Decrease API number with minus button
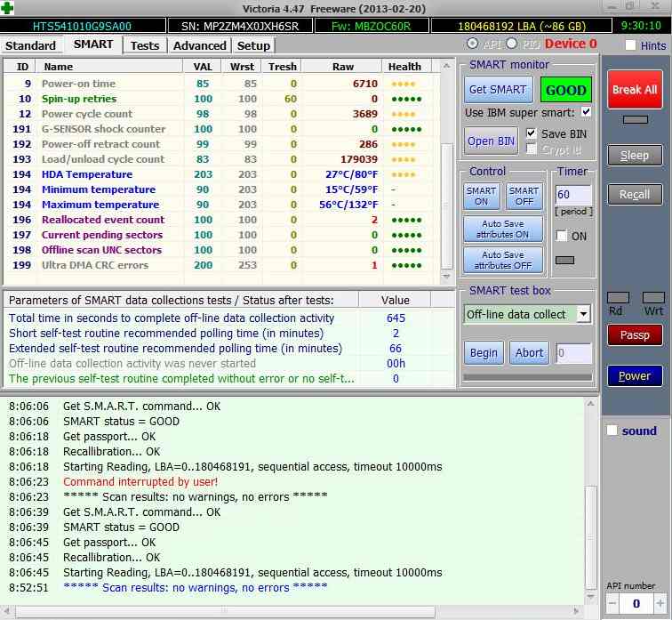 coord(612,604)
